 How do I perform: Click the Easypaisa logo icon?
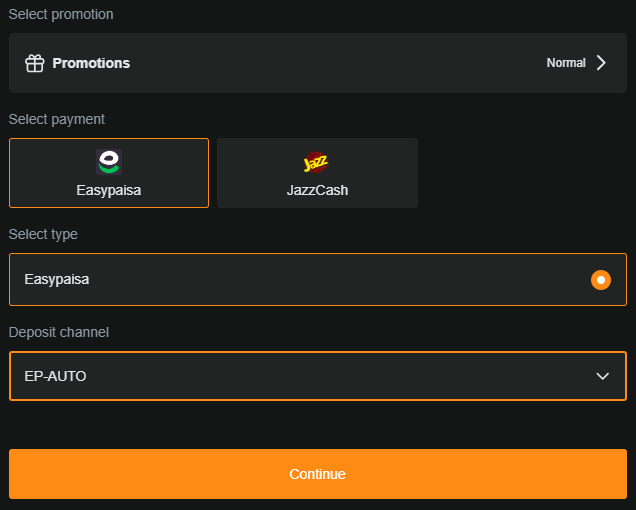[109, 162]
